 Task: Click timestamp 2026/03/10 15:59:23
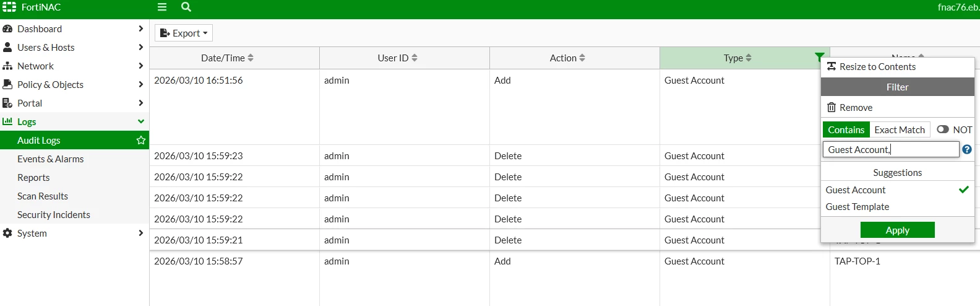[x=199, y=155]
